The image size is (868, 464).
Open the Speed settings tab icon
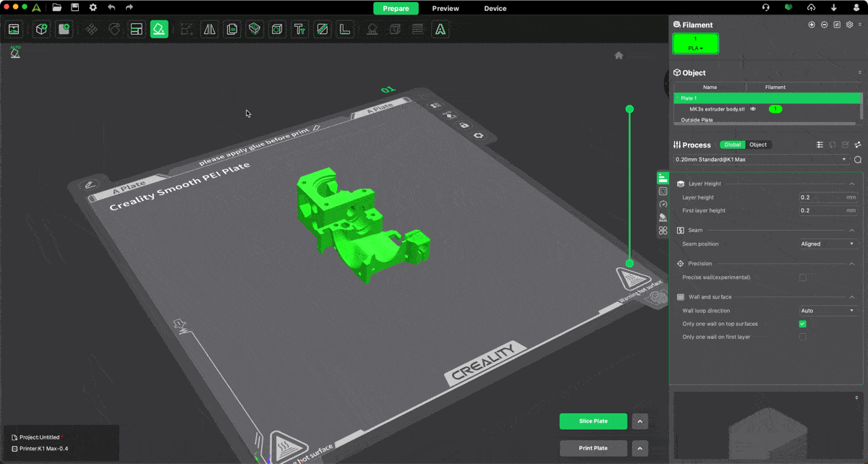pyautogui.click(x=663, y=205)
